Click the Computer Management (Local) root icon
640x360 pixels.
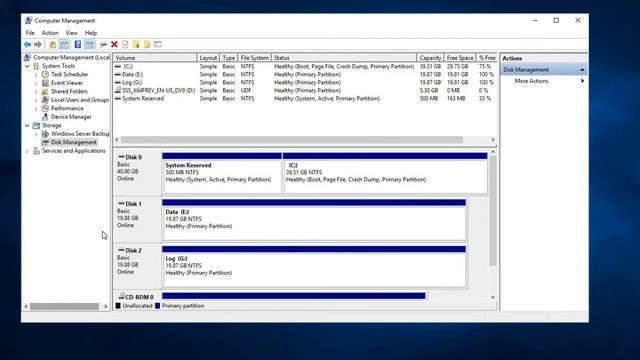point(27,58)
